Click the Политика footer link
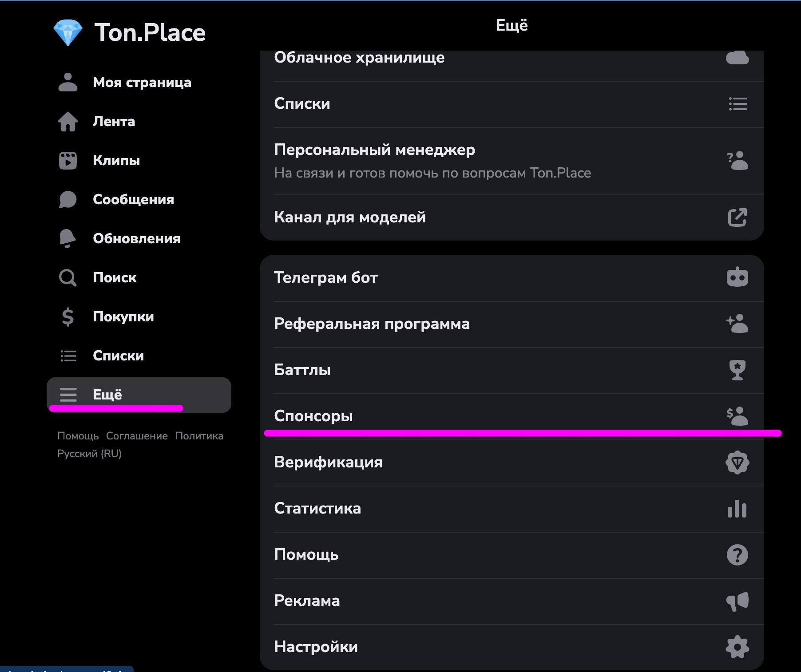 tap(199, 436)
